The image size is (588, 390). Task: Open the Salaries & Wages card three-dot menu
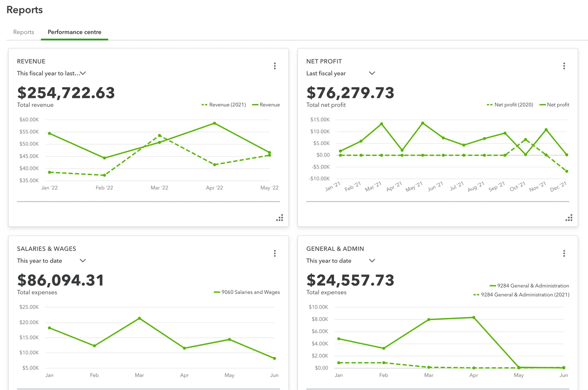coord(275,253)
